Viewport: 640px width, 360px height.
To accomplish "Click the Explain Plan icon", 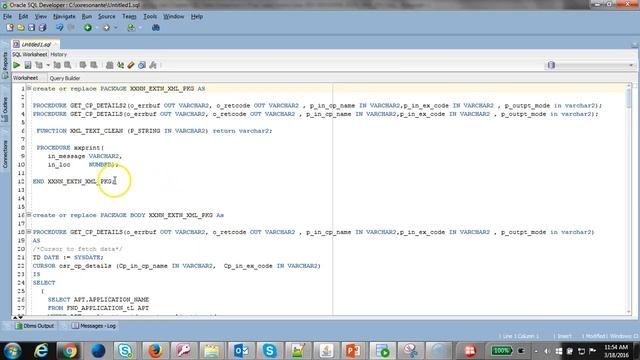I will point(39,65).
